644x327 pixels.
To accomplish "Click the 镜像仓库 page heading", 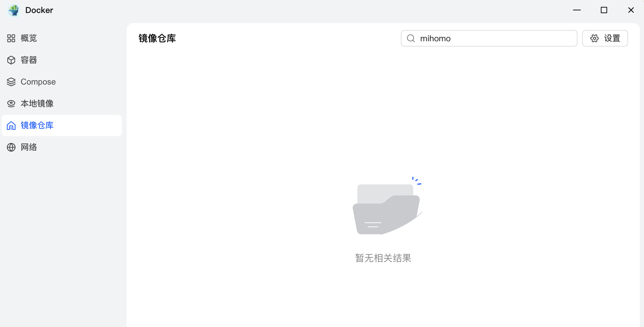I will (x=157, y=38).
